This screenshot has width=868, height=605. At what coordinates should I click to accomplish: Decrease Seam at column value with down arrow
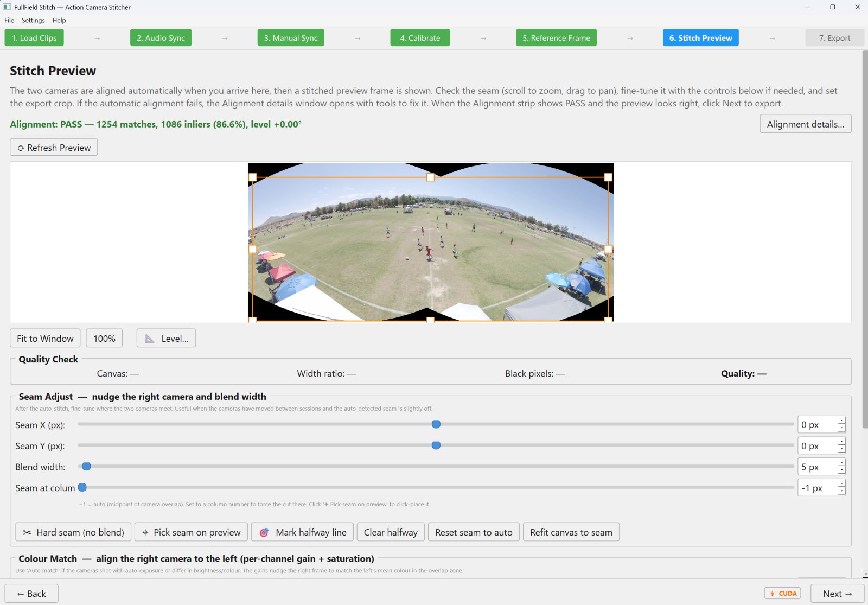841,492
